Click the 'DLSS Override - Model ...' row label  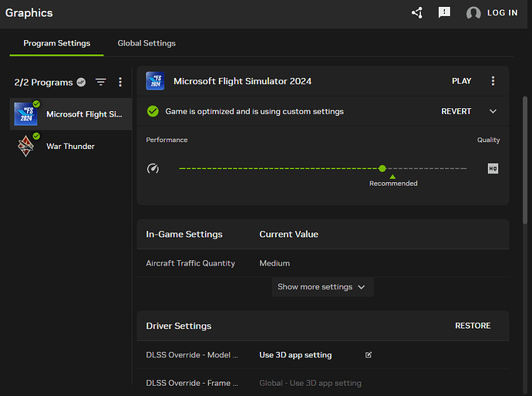(x=192, y=355)
